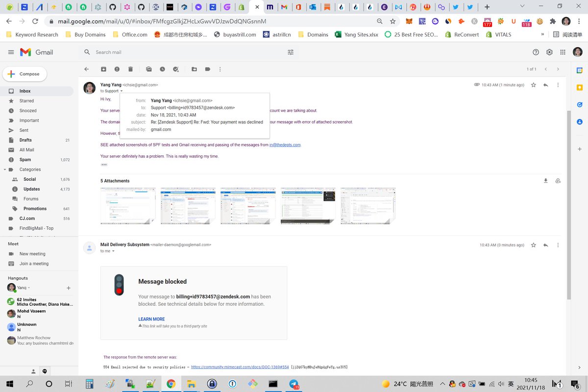Expand details arrow next to 'to me'
The image size is (588, 392).
pyautogui.click(x=113, y=251)
